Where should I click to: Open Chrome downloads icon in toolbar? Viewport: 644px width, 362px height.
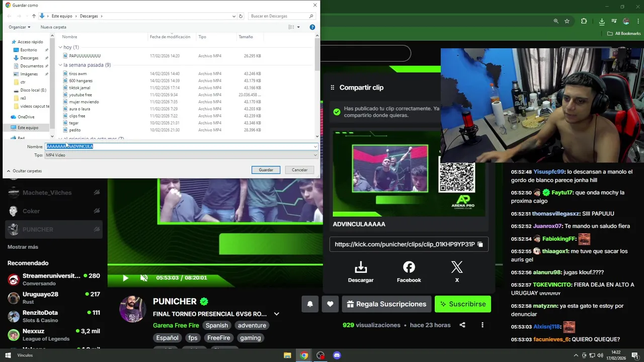(x=602, y=21)
